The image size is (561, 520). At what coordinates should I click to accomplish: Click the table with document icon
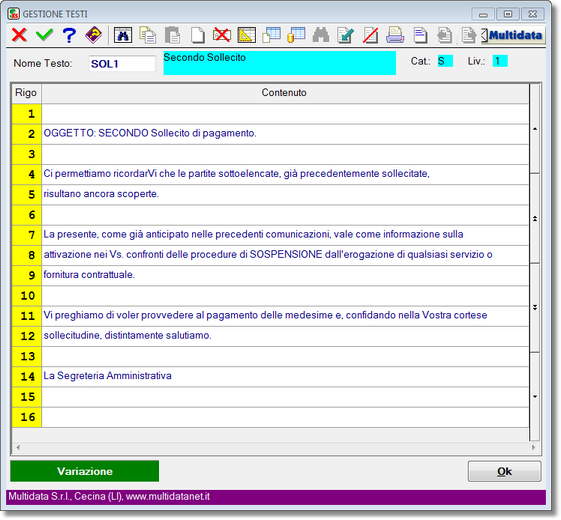271,35
